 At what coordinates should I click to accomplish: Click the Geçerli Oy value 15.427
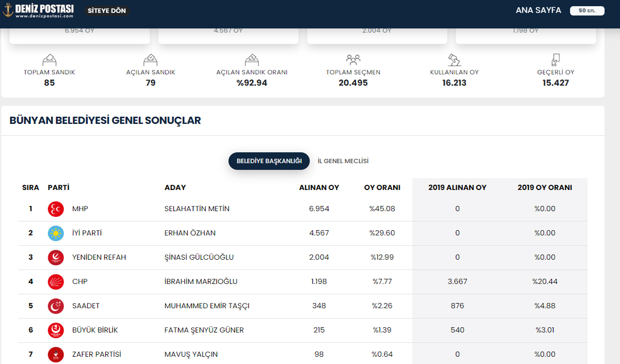tap(556, 83)
